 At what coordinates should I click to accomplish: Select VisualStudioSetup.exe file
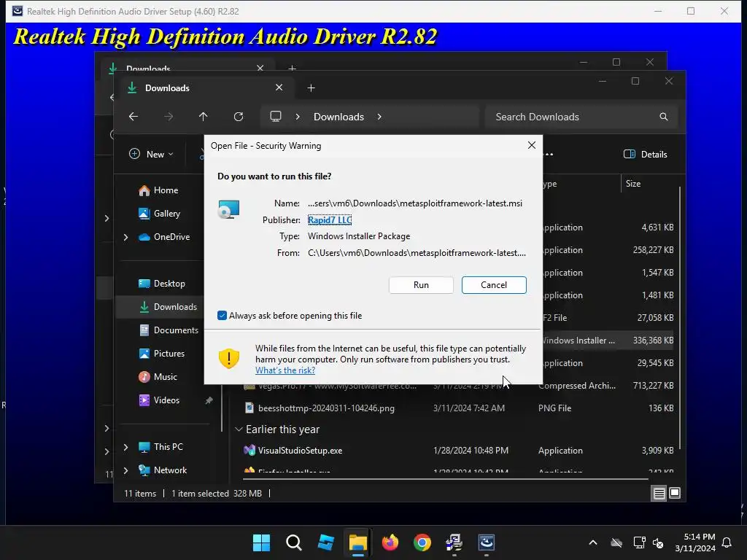[300, 451]
